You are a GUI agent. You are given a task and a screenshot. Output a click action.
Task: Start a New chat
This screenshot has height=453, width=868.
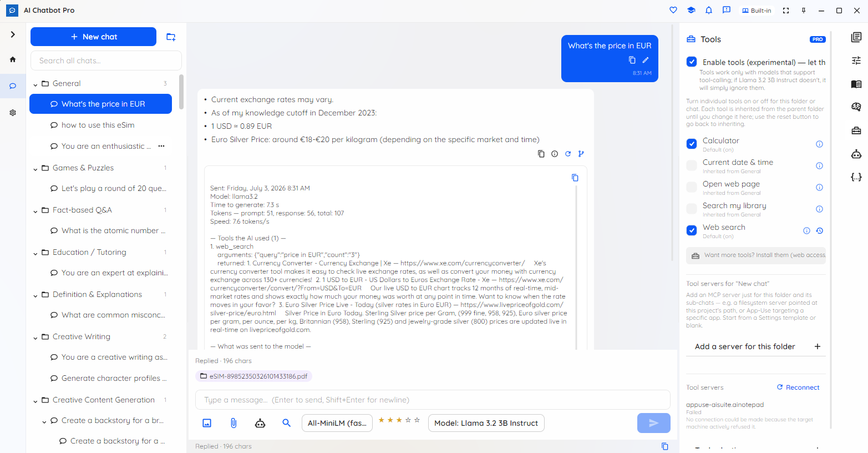[x=93, y=37]
